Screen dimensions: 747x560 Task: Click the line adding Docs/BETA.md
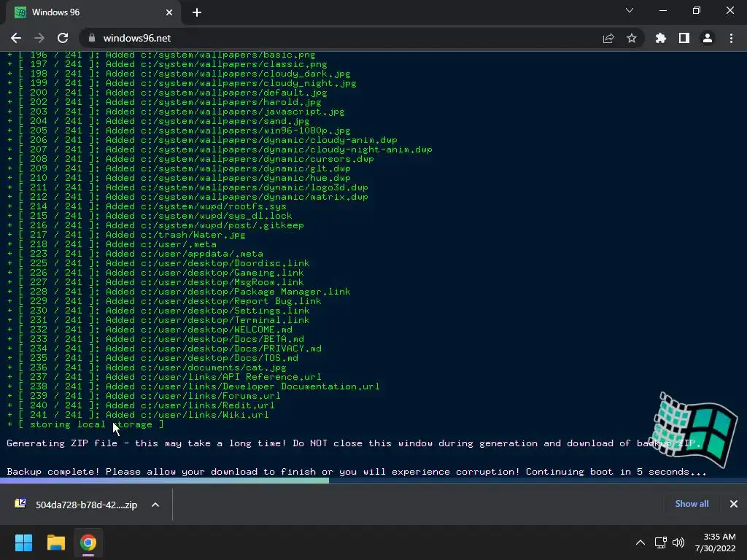pyautogui.click(x=156, y=339)
